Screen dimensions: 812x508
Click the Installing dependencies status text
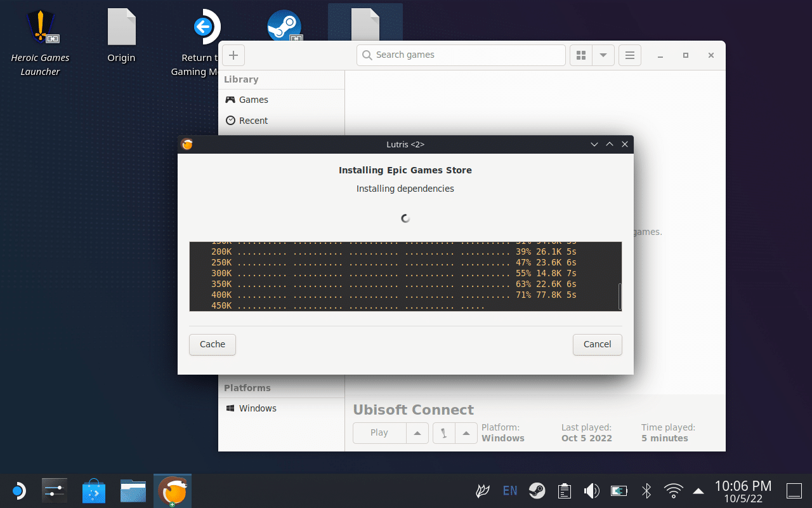(x=405, y=189)
